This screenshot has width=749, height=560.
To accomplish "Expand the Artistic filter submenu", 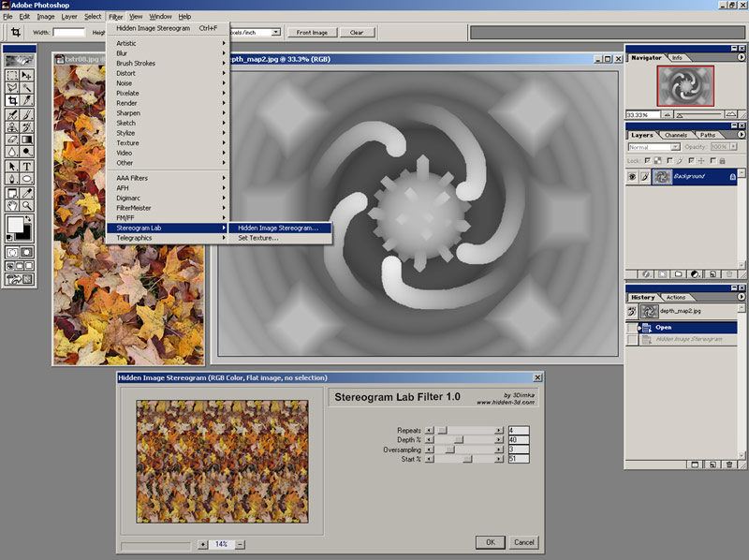I will [167, 43].
